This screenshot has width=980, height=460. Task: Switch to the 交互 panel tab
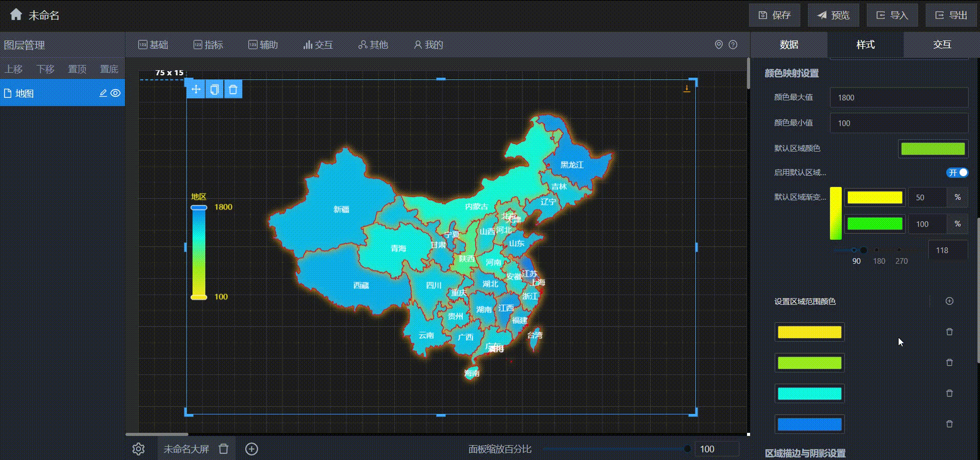(x=942, y=45)
